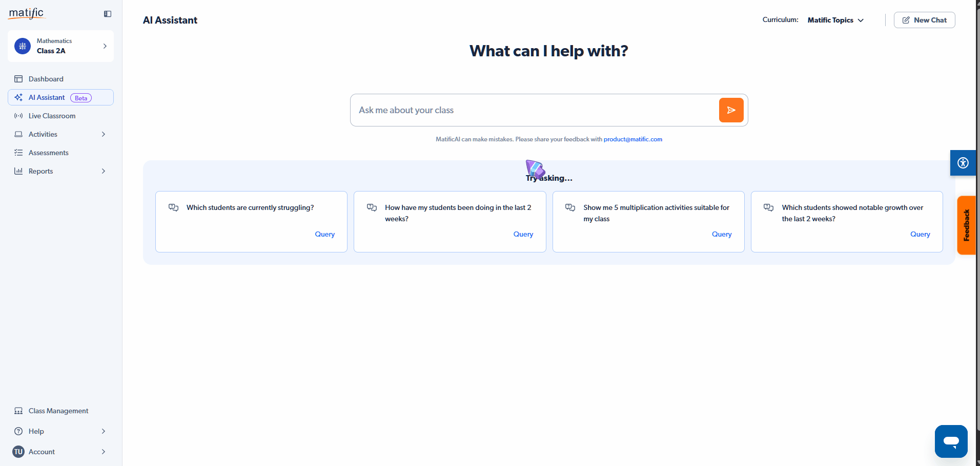Image resolution: width=980 pixels, height=466 pixels.
Task: Open Live Classroom via its broadcast icon
Action: point(18,116)
